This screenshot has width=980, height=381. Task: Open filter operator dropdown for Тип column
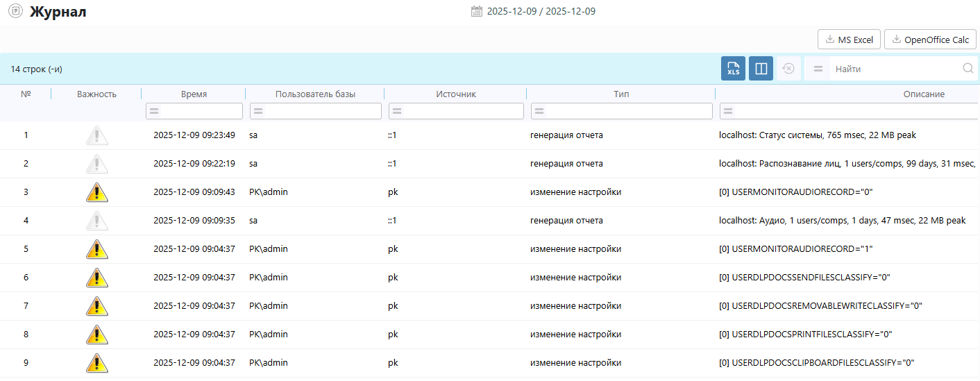point(539,111)
